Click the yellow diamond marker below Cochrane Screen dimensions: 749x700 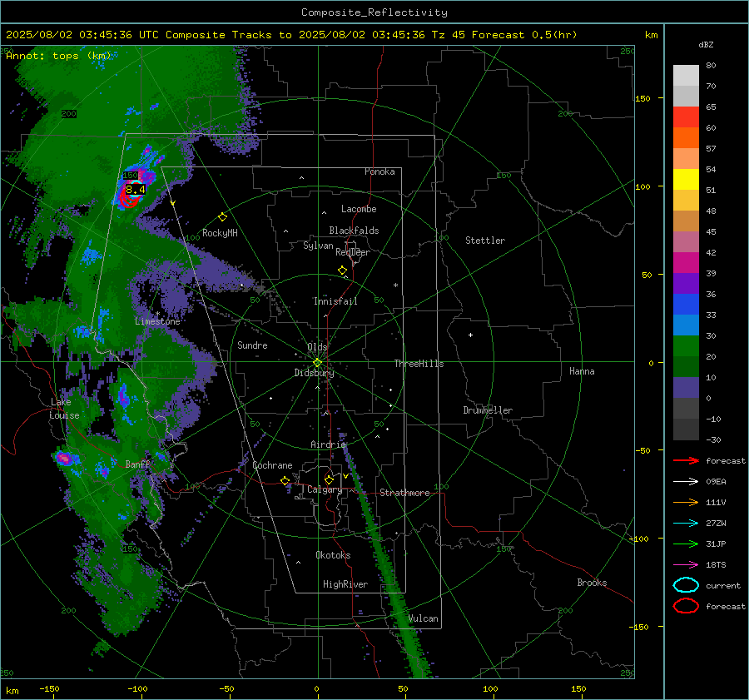click(285, 481)
